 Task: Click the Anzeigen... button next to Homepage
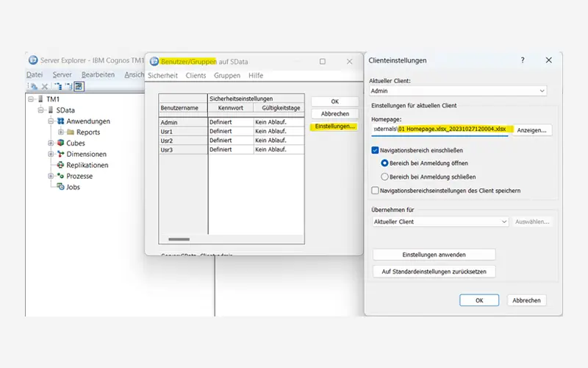(x=531, y=130)
